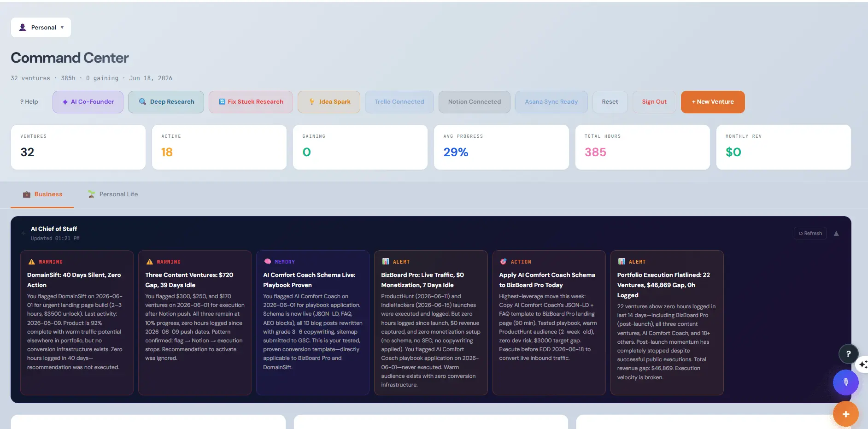Click the memory brain icon
This screenshot has height=429, width=868.
tap(268, 261)
